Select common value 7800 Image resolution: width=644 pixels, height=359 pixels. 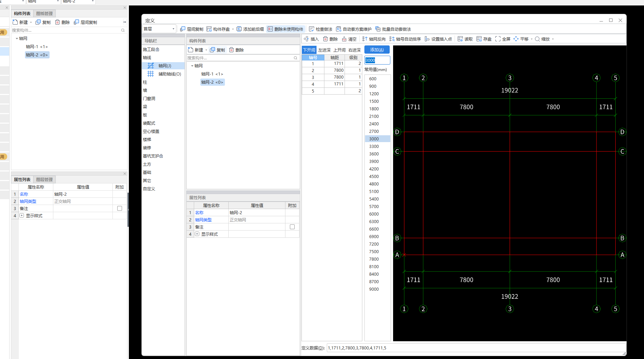(x=374, y=259)
